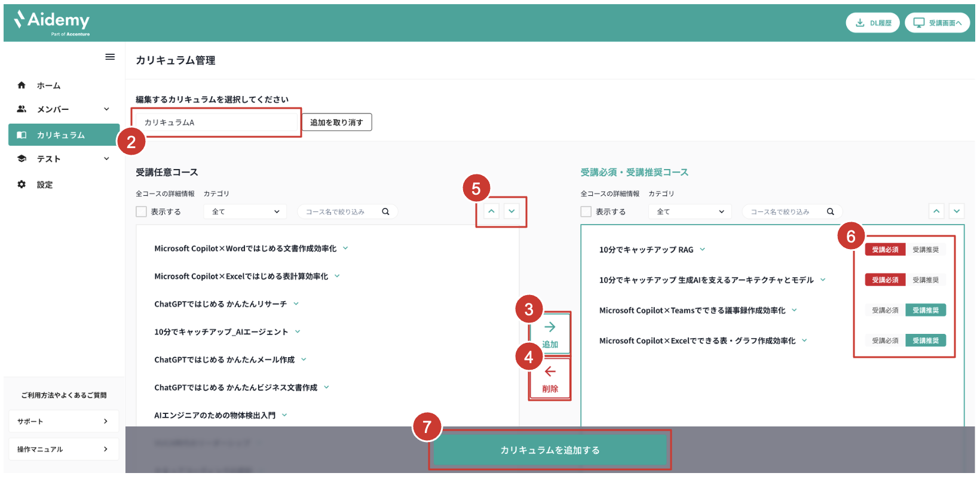Click the left arrow 削除 icon
The image size is (980, 479).
point(550,371)
